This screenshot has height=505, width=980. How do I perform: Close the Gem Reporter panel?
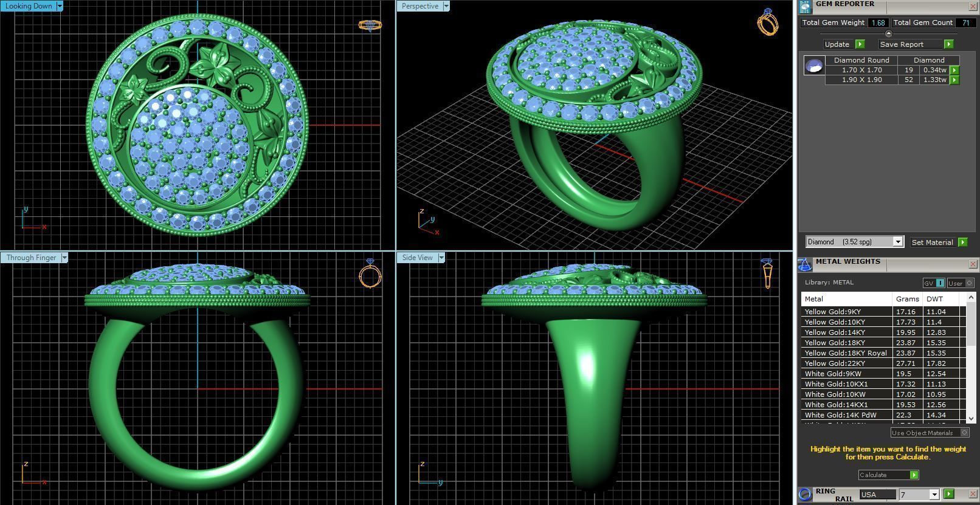(x=972, y=6)
